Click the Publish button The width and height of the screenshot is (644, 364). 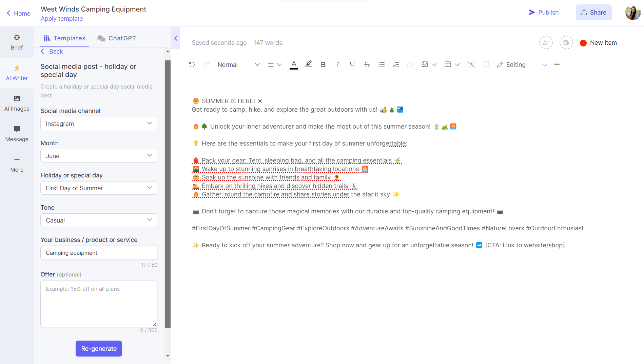[544, 12]
